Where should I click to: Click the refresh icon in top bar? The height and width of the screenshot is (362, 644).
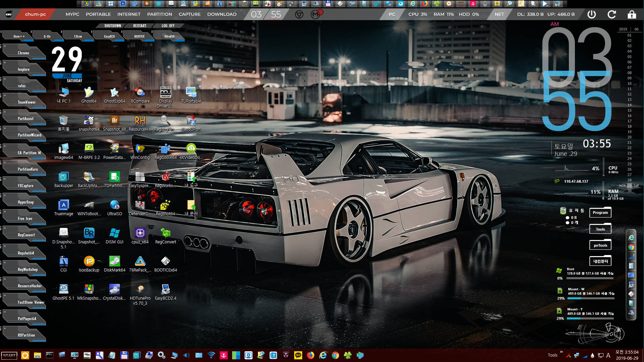(x=612, y=14)
